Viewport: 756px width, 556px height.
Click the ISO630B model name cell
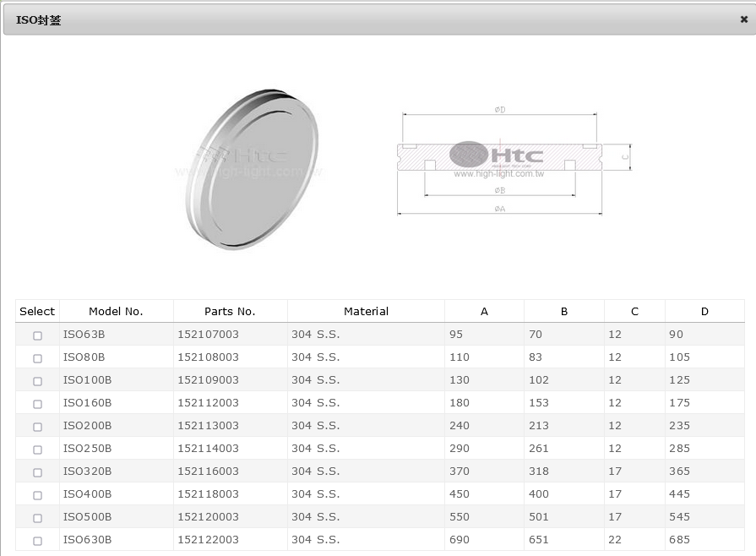coord(88,540)
